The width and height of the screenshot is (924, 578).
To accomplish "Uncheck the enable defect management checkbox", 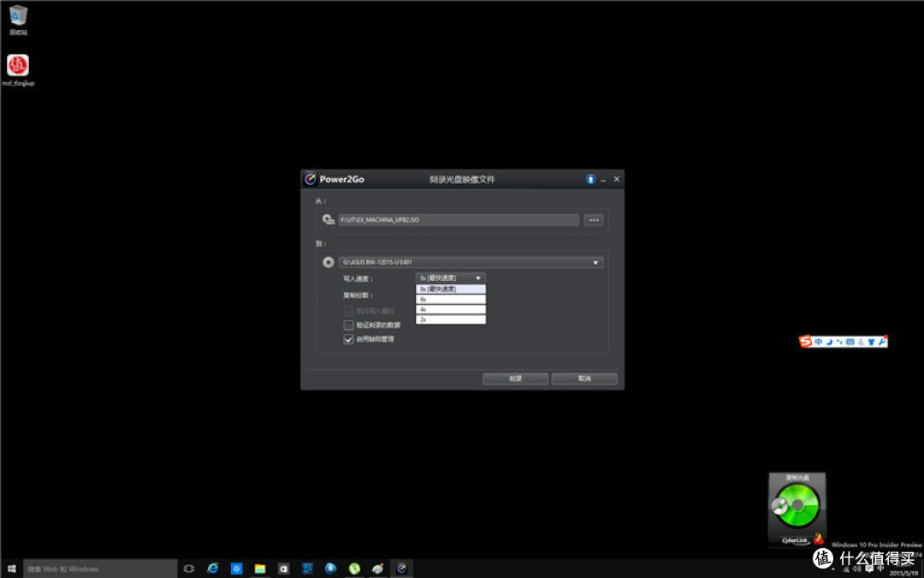I will [x=348, y=340].
